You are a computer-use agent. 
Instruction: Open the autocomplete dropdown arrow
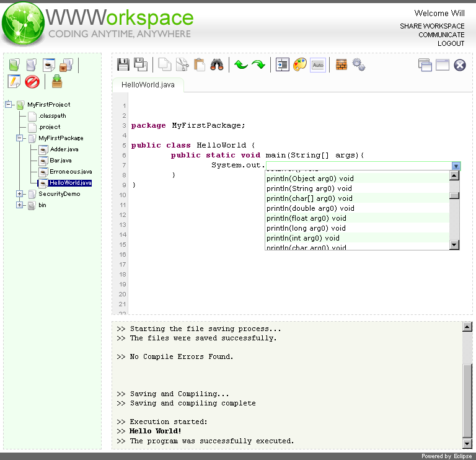(x=456, y=166)
